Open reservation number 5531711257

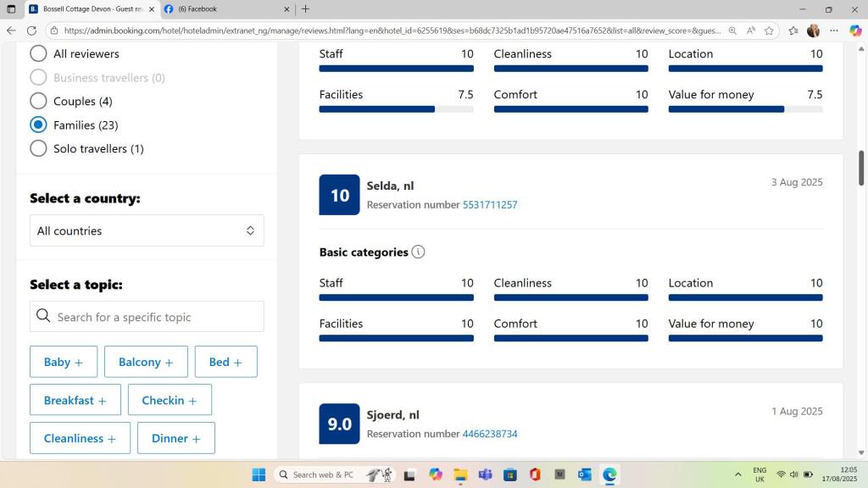pos(489,205)
